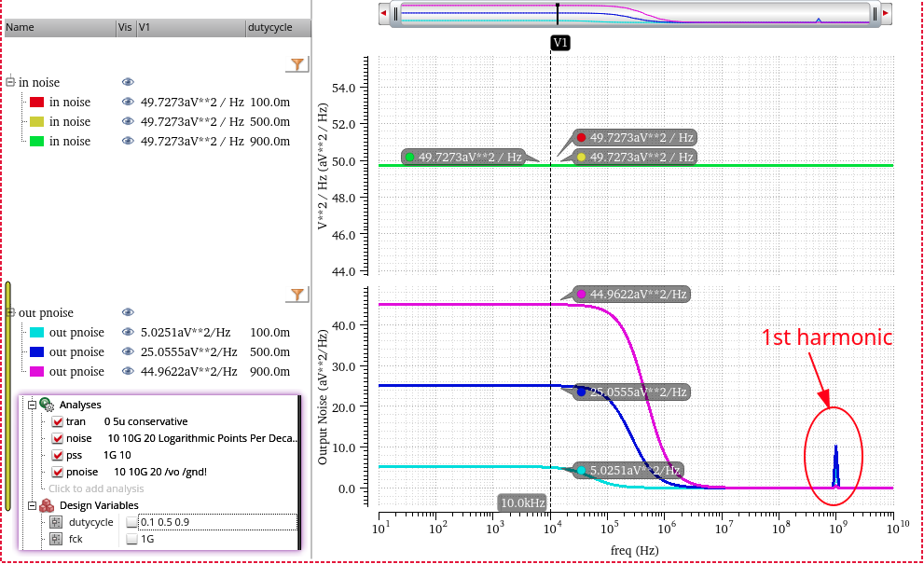Click the fck variable icon
This screenshot has height=564, width=924.
pyautogui.click(x=56, y=539)
